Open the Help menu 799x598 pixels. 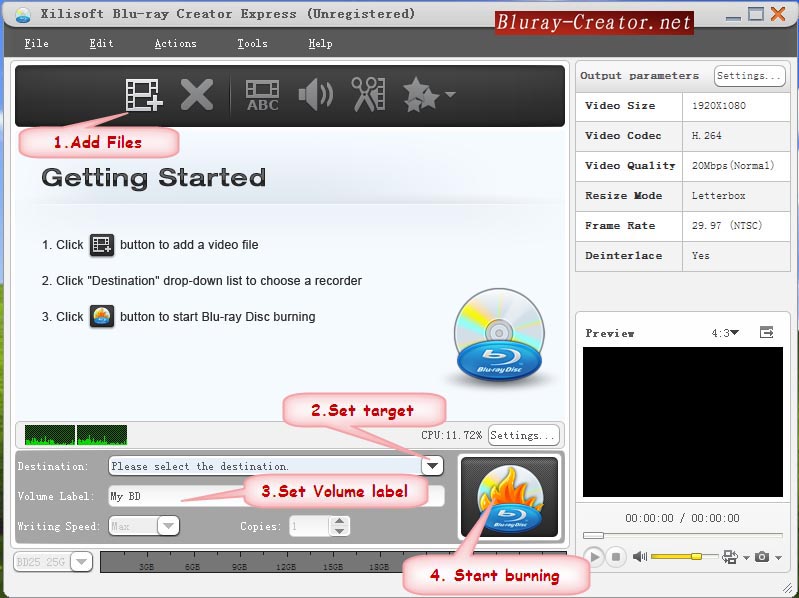coord(320,44)
